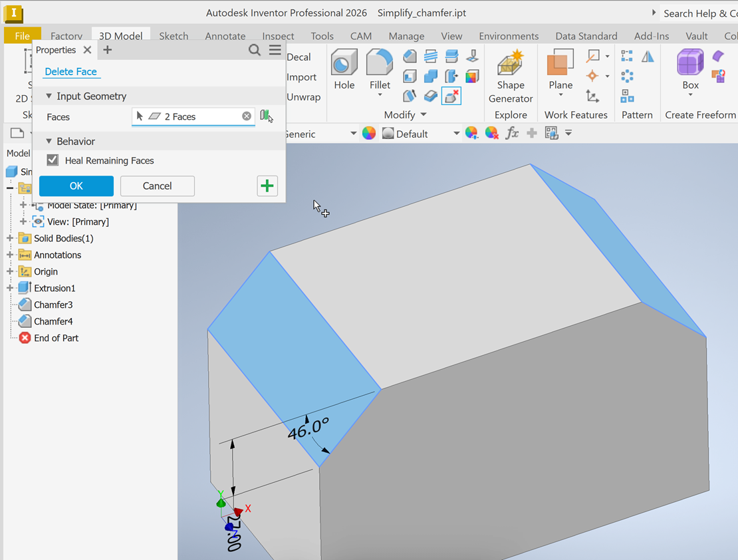Click the green plus Apply button

pyautogui.click(x=267, y=186)
